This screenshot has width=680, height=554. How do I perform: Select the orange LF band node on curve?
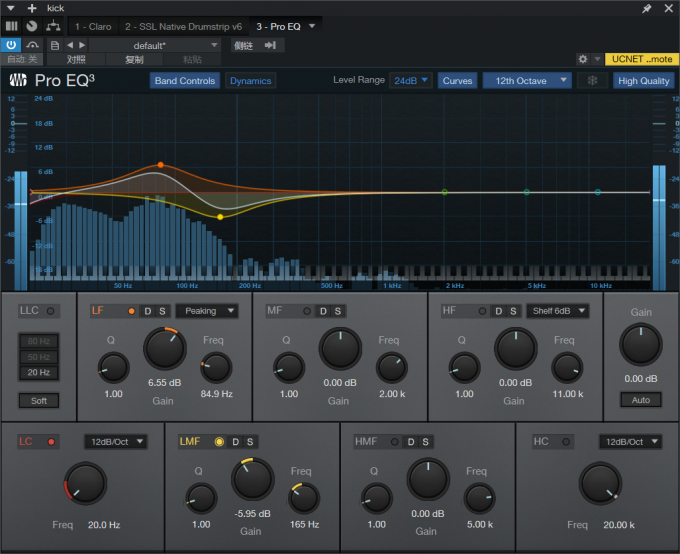(x=160, y=165)
